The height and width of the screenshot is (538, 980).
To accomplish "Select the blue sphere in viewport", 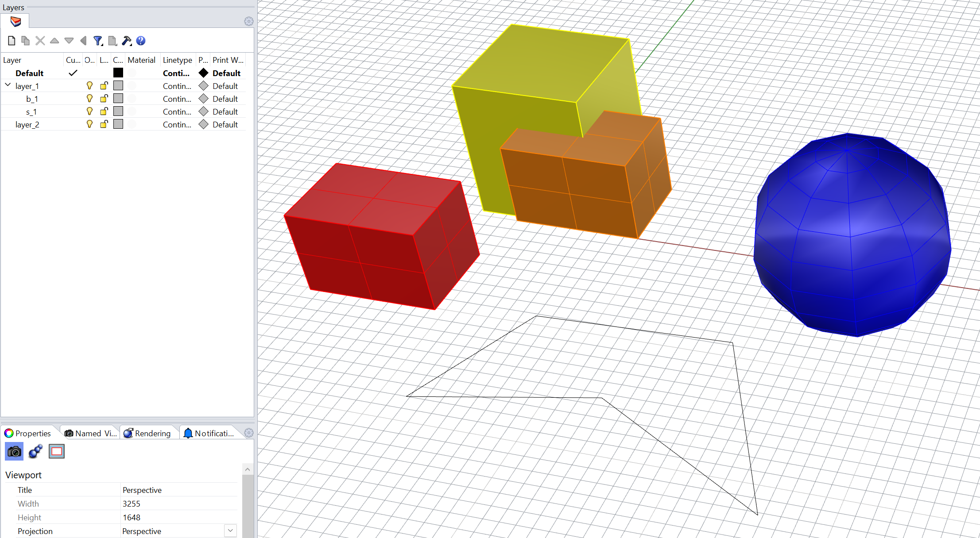I will 852,234.
